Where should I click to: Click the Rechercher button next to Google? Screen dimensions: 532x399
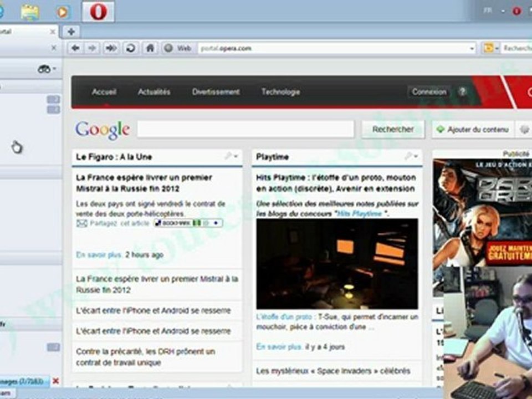pos(393,129)
